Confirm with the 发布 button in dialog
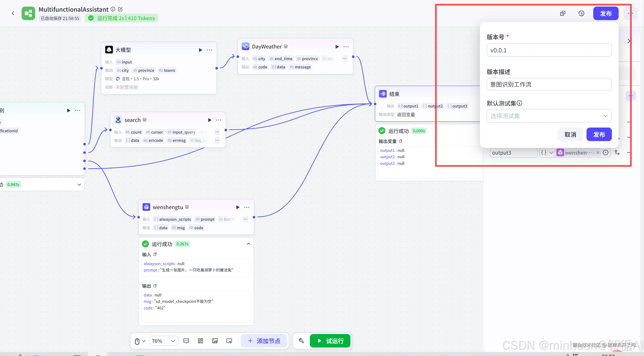 [x=599, y=135]
